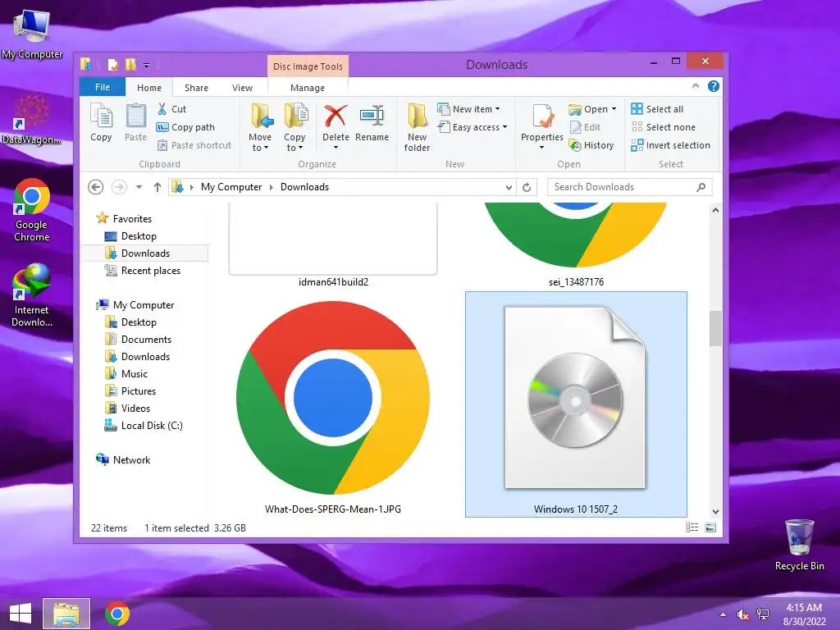The height and width of the screenshot is (630, 840).
Task: Switch to the Share ribbon tab
Action: coord(196,88)
